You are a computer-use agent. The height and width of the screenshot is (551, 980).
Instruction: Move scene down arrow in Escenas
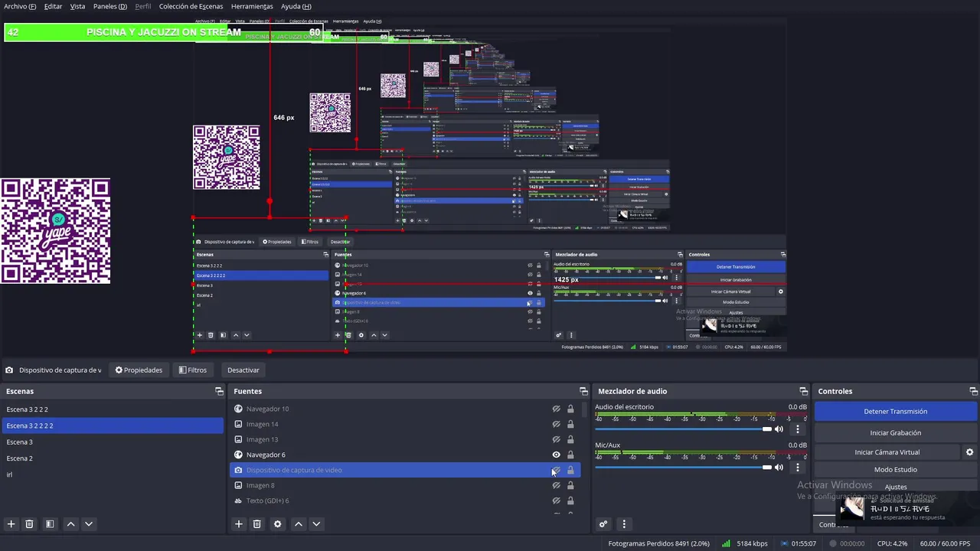(89, 524)
